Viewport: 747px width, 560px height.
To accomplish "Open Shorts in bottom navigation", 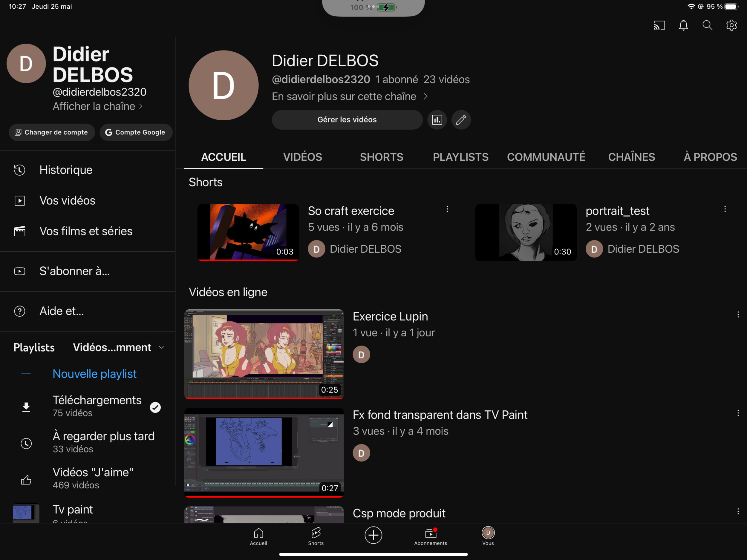I will 316,536.
